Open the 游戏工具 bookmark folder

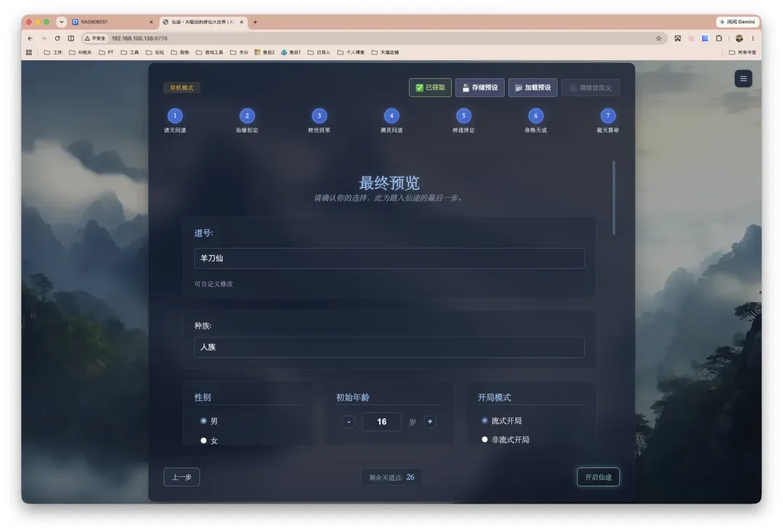(x=210, y=52)
